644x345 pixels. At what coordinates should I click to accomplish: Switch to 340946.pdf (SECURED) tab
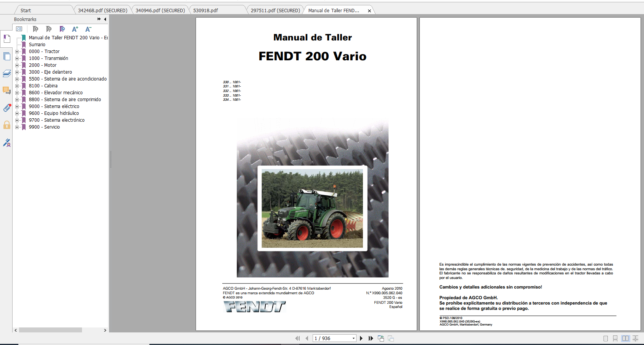coord(160,10)
